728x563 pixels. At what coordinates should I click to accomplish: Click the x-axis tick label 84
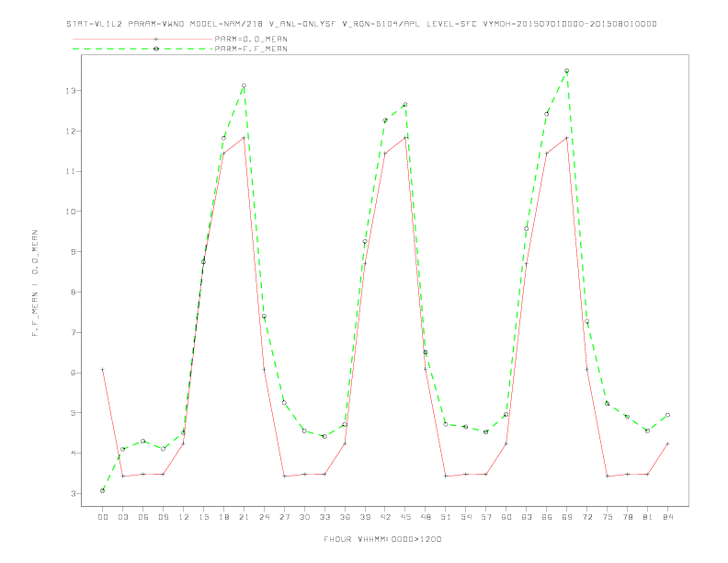pyautogui.click(x=667, y=517)
